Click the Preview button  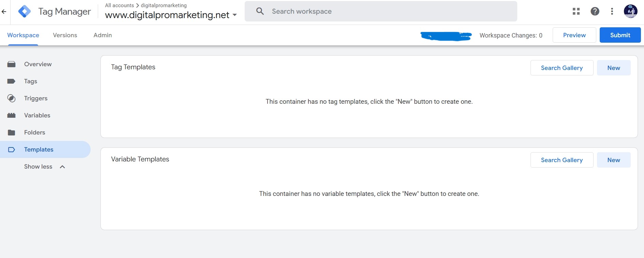coord(574,35)
